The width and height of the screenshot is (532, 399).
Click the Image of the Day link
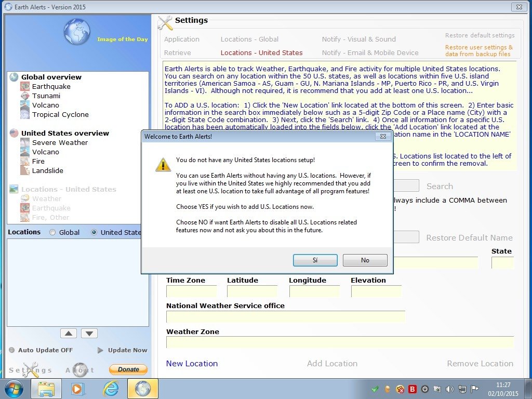pos(123,39)
